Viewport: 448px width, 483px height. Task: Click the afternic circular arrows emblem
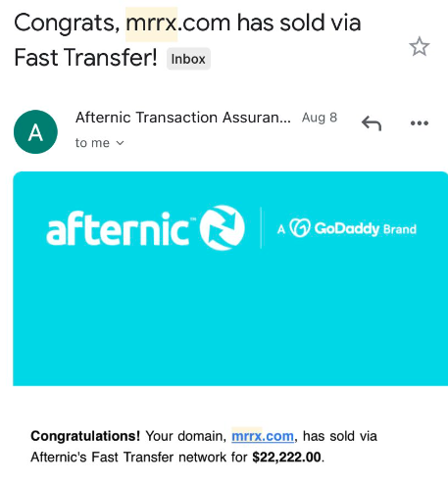pyautogui.click(x=223, y=228)
